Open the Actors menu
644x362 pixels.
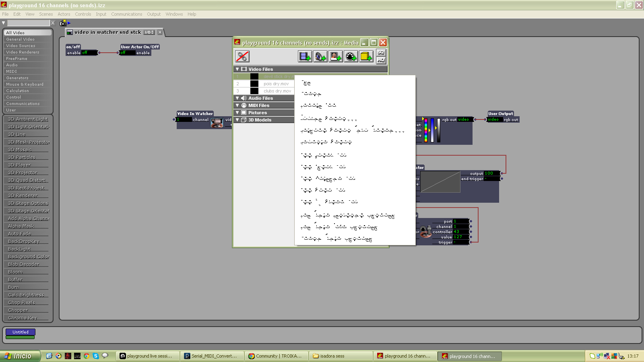(x=64, y=14)
